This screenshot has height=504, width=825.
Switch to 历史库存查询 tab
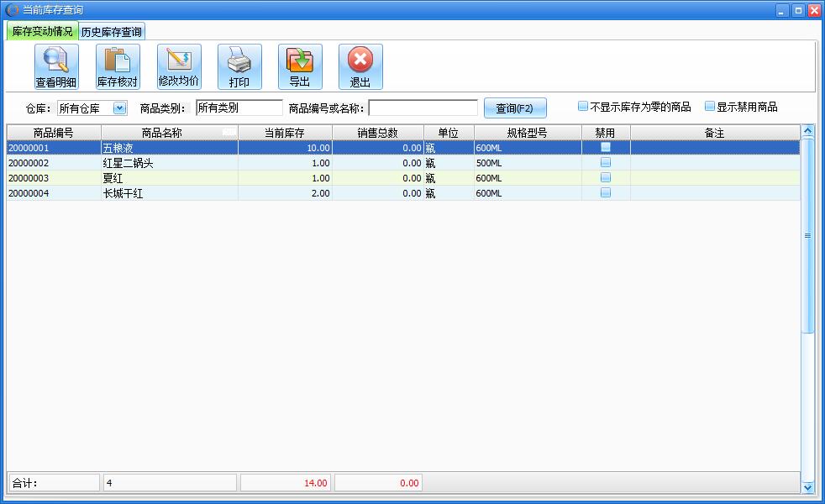tap(112, 32)
